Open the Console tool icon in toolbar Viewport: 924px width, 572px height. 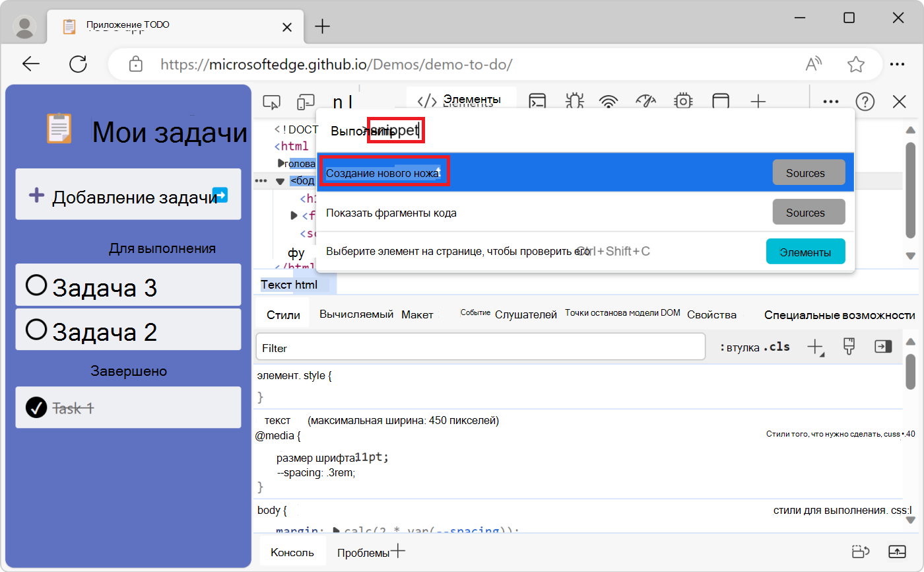(x=538, y=102)
